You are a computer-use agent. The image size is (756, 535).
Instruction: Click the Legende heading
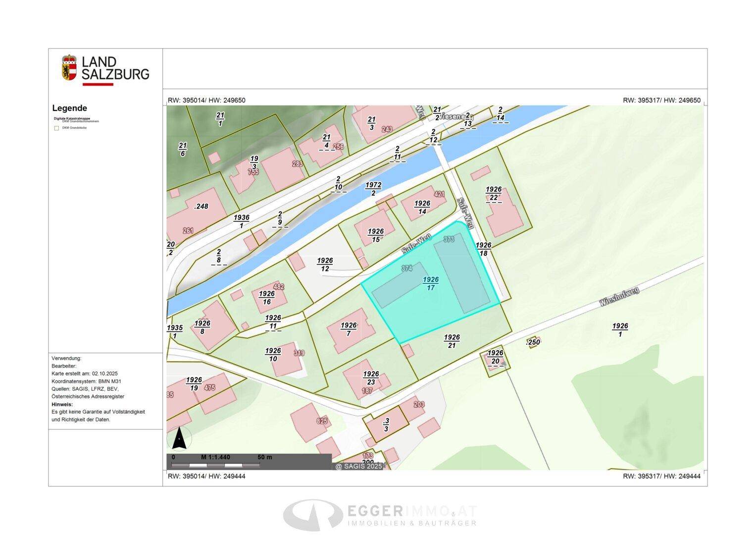[x=69, y=108]
